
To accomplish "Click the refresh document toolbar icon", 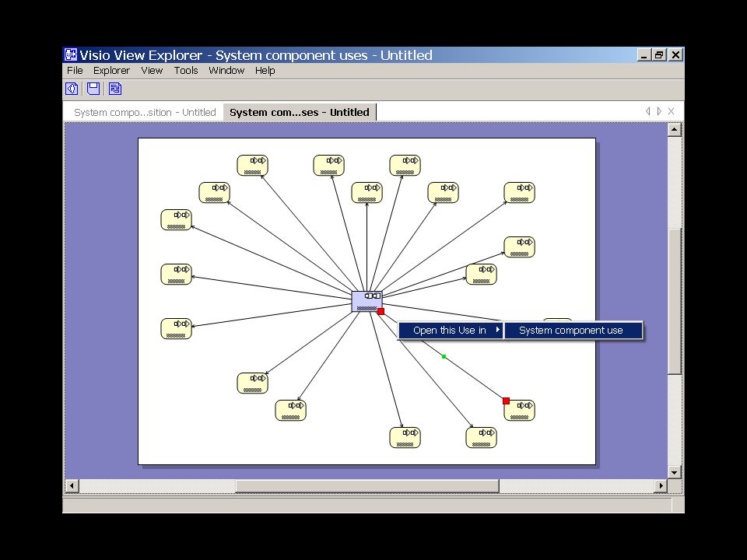I will [115, 89].
